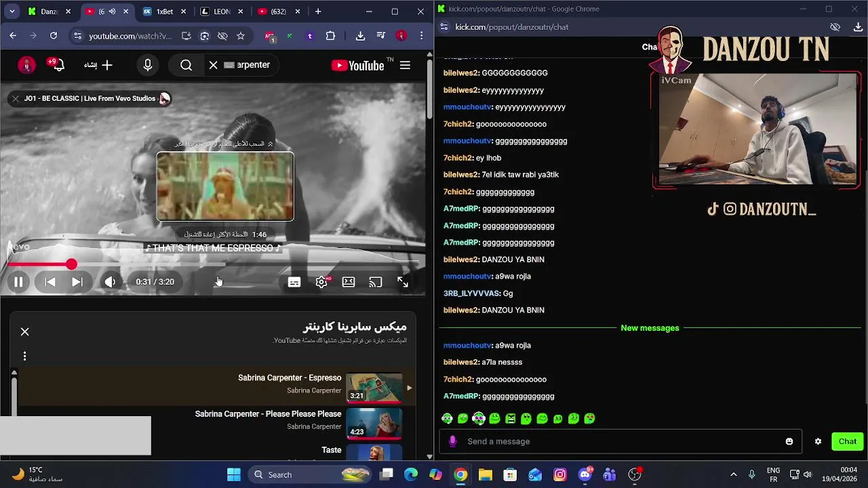The width and height of the screenshot is (868, 488).
Task: Open the Espresso video thumbnail
Action: (x=374, y=387)
